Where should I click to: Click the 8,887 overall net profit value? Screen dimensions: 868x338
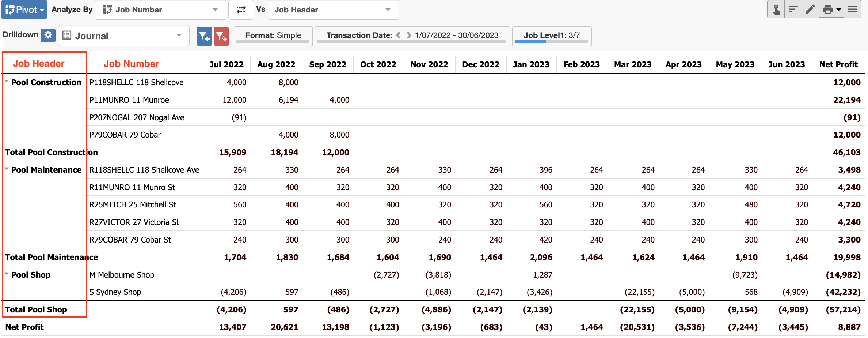pyautogui.click(x=849, y=327)
